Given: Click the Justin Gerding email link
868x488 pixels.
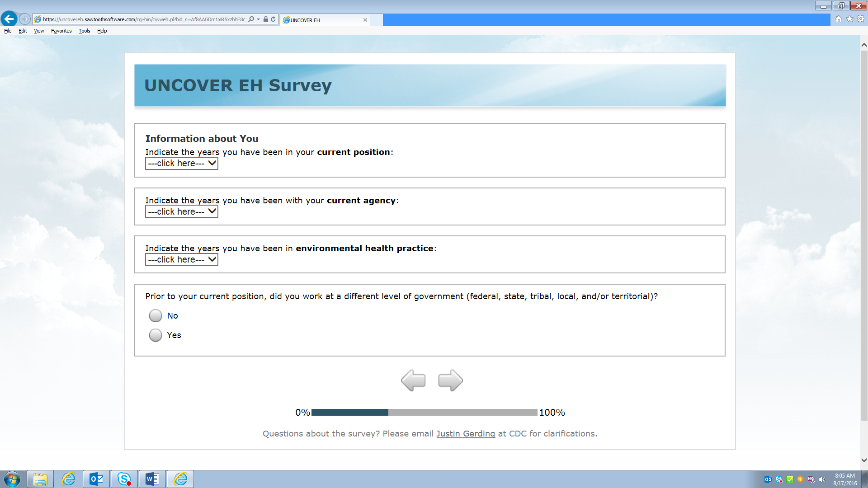Looking at the screenshot, I should [465, 434].
